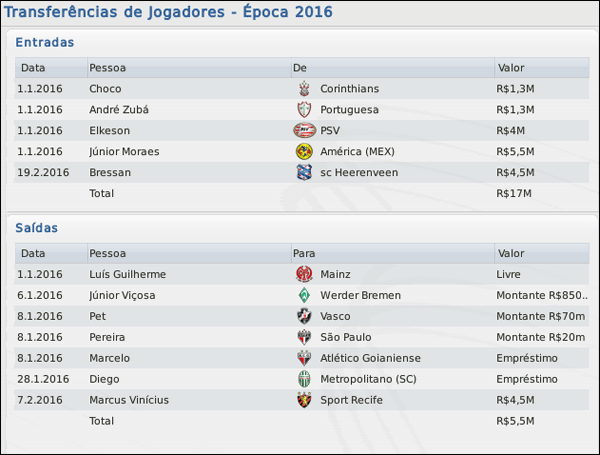Viewport: 600px width, 455px height.
Task: Click the Mainz club crest icon
Action: click(x=304, y=275)
